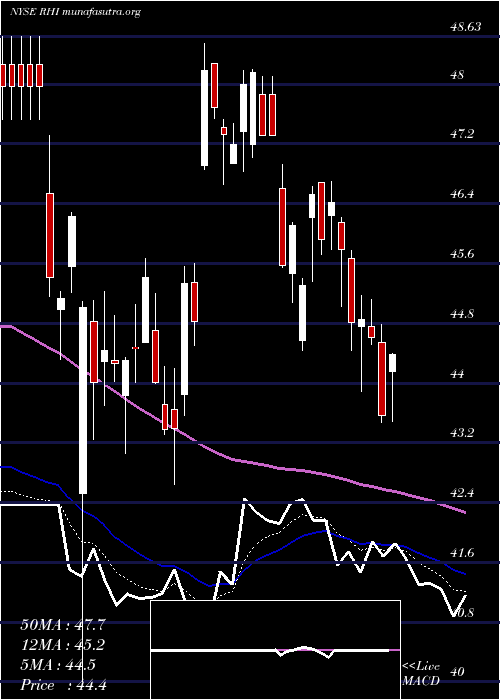The image size is (500, 700).
Task: Select the 44.8 price axis label
Action: pos(462,314)
